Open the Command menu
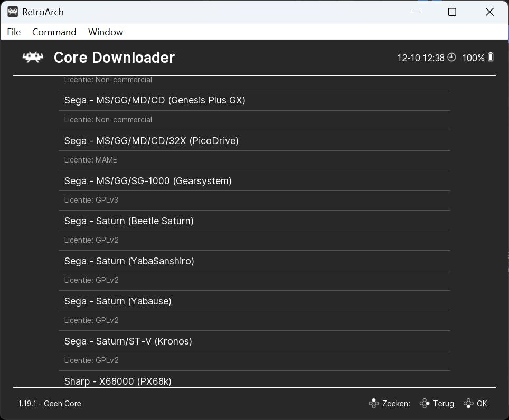Viewport: 509px width, 420px height. coord(54,32)
